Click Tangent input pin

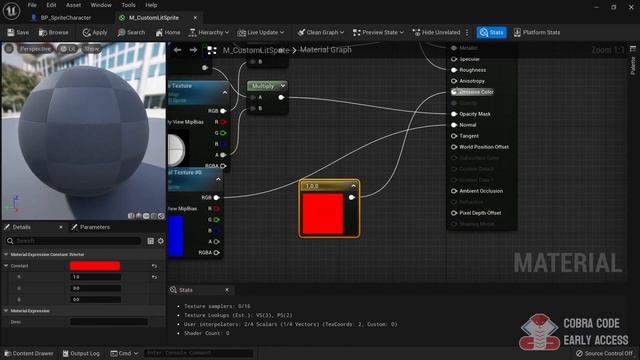(454, 136)
